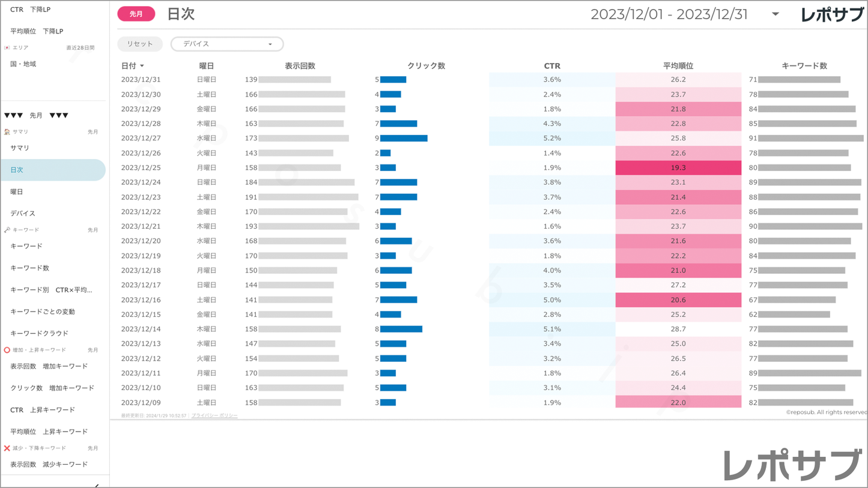Sort by the クリック数 column header
868x488 pixels.
(x=426, y=66)
